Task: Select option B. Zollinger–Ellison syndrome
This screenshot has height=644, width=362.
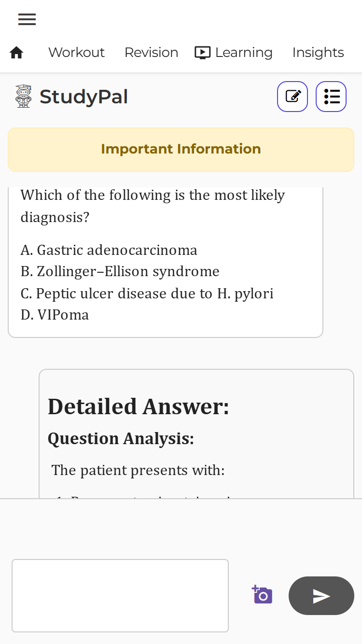Action: [x=120, y=271]
